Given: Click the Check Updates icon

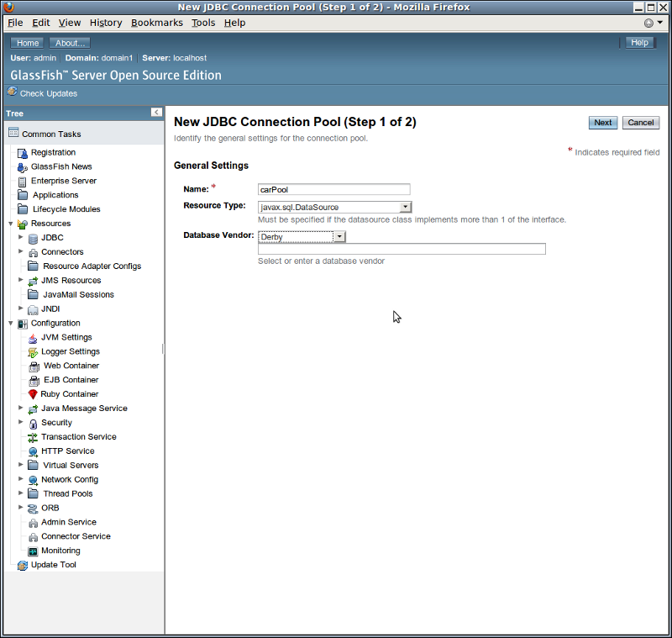Looking at the screenshot, I should point(13,92).
